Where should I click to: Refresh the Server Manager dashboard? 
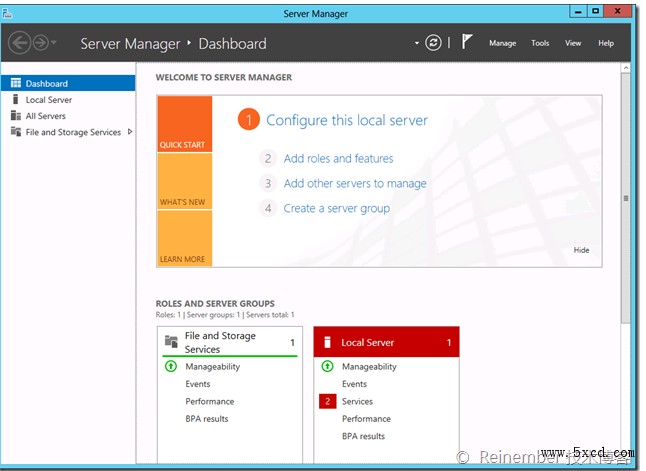coord(433,42)
